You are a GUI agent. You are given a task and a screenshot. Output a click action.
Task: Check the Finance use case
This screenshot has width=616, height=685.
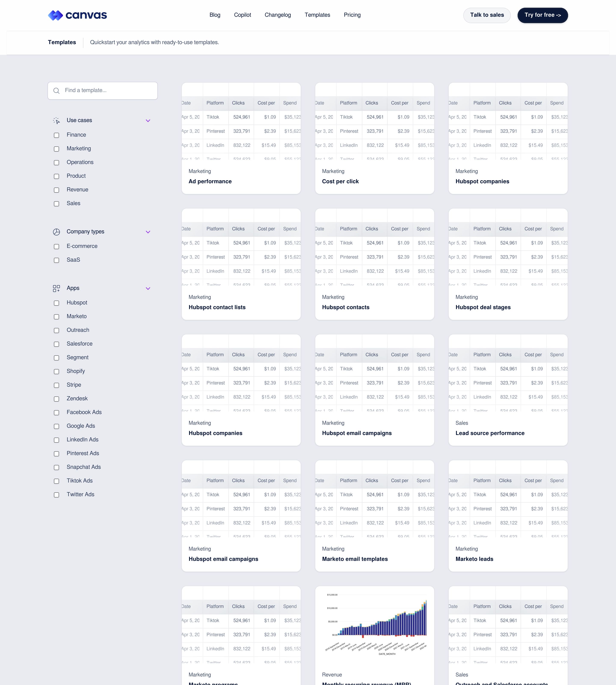56,135
